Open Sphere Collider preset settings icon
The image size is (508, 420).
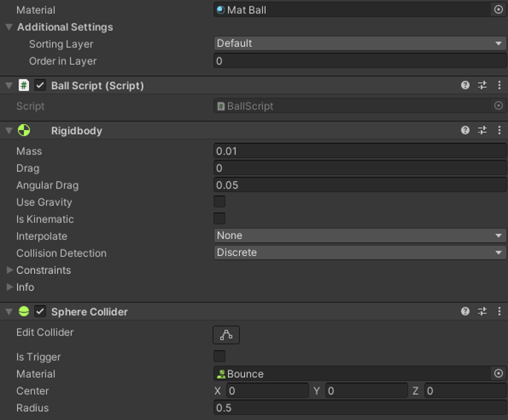click(482, 311)
